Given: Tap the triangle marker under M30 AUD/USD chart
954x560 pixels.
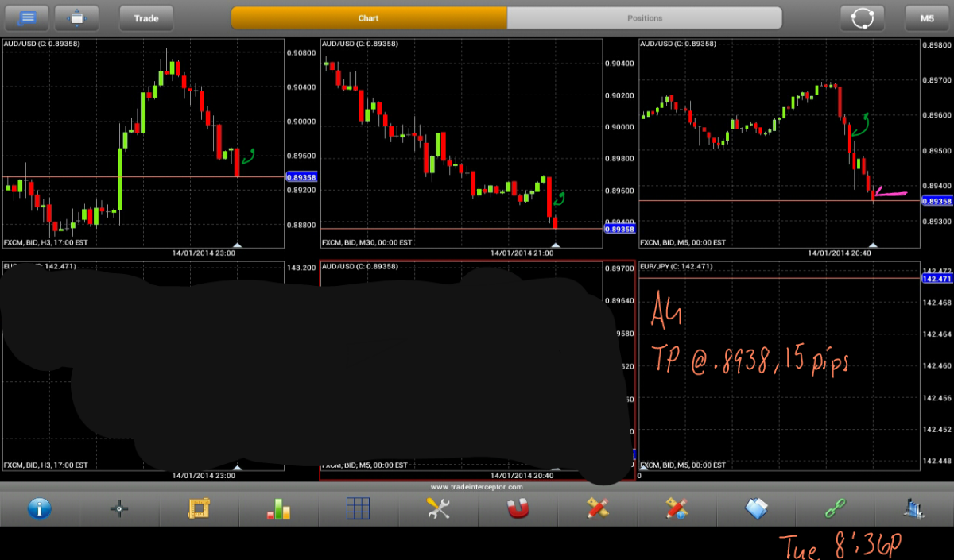Looking at the screenshot, I should 555,245.
